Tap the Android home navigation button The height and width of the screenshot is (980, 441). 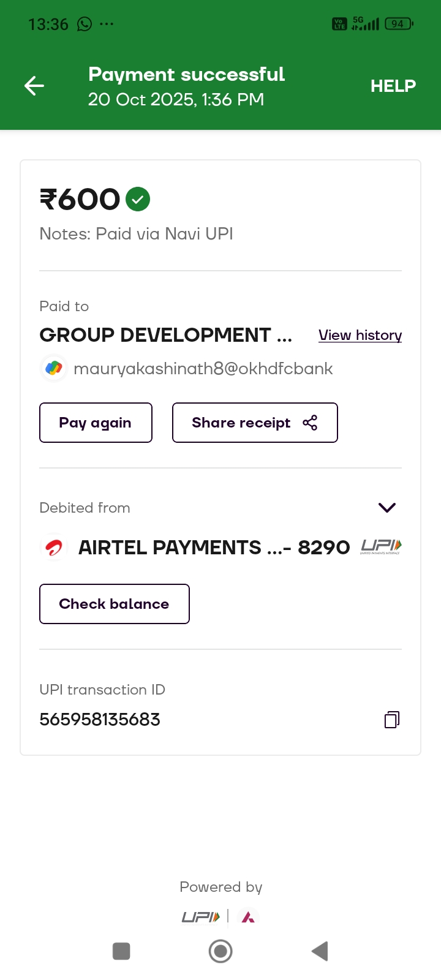pyautogui.click(x=221, y=951)
